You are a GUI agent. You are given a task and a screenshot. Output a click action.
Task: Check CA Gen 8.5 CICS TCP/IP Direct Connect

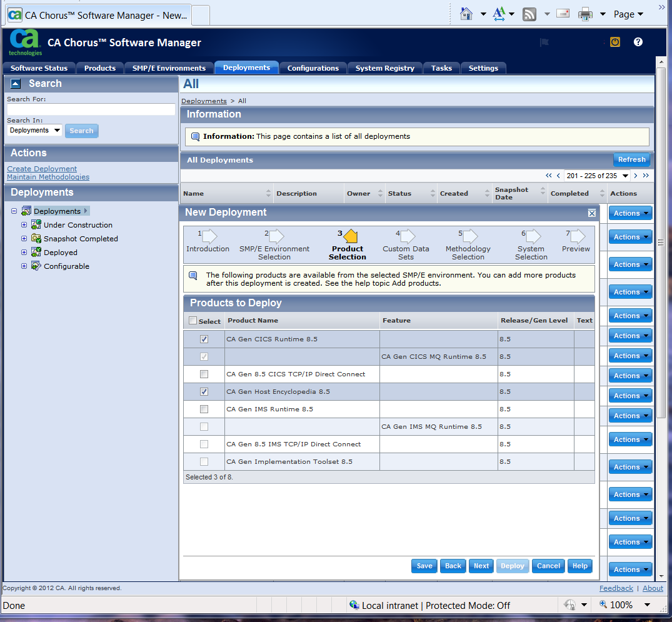point(204,374)
